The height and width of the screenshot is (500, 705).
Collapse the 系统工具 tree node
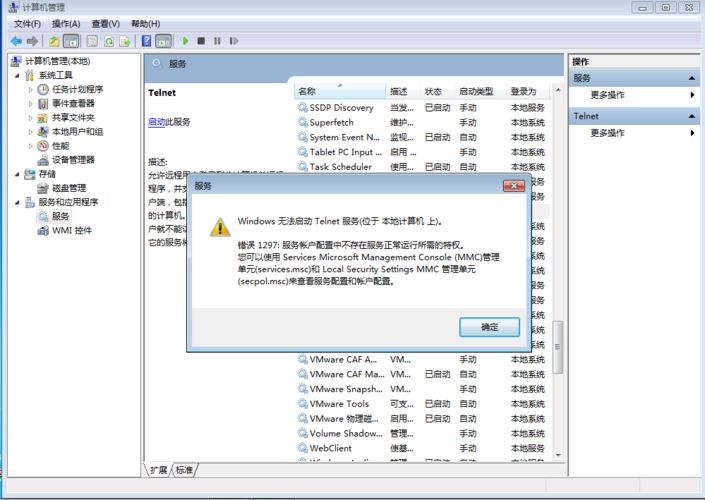point(17,76)
